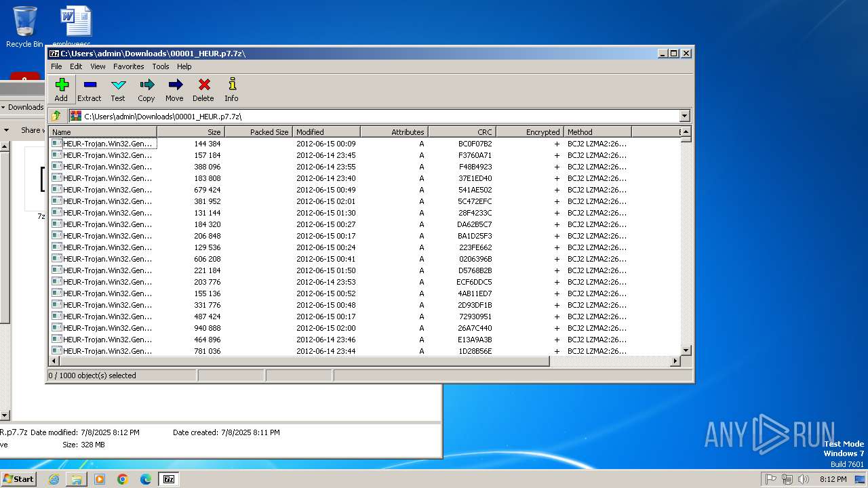The image size is (868, 488).
Task: Open the File menu
Action: click(x=56, y=66)
